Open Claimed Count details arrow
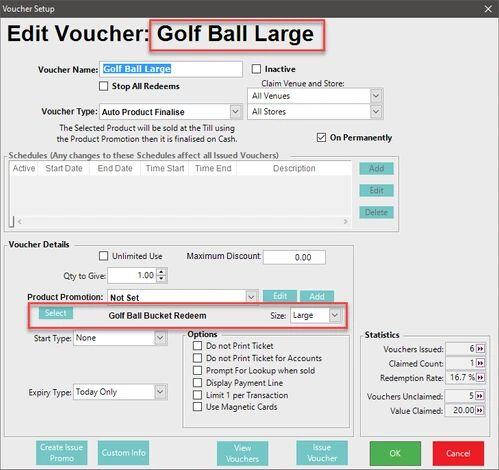This screenshot has height=470, width=499. (480, 363)
